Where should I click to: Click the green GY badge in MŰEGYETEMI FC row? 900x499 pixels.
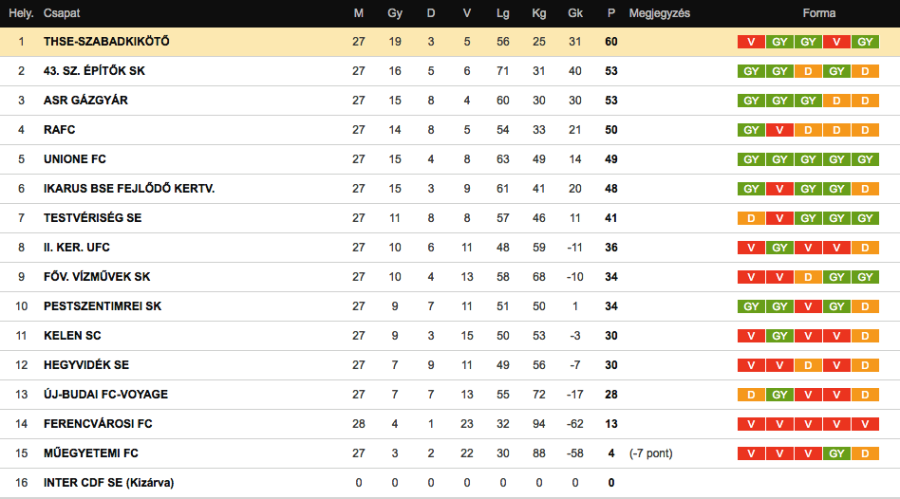point(837,453)
